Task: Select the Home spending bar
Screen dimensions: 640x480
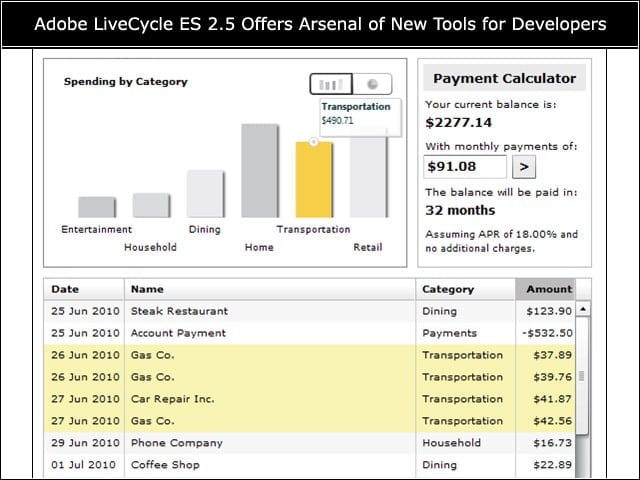Action: (260, 171)
